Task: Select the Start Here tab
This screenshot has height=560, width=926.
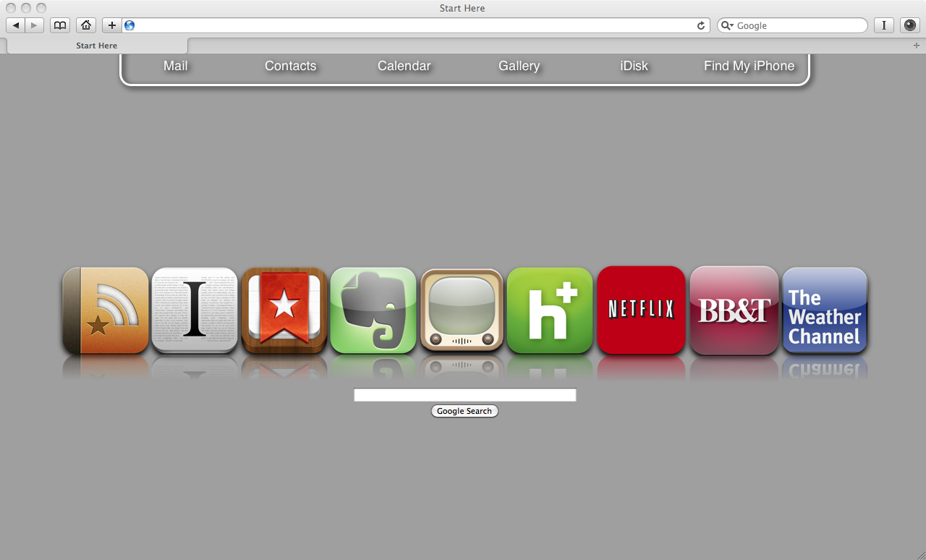Action: [x=97, y=46]
